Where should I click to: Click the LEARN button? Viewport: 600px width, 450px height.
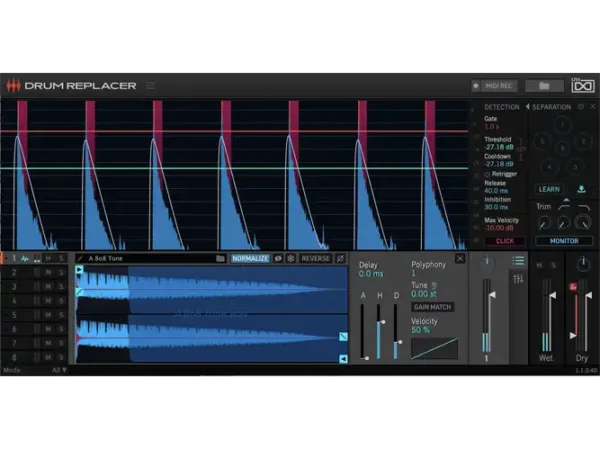point(549,189)
